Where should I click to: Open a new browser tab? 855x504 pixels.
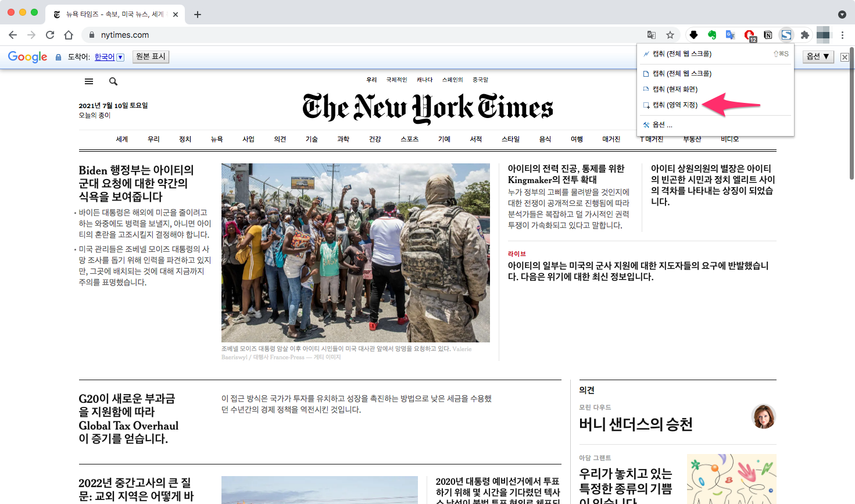pos(198,15)
